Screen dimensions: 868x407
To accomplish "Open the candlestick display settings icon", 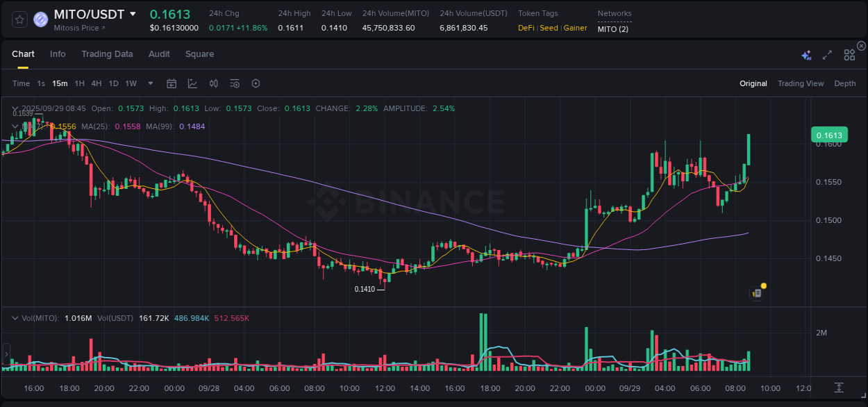I will pos(213,83).
